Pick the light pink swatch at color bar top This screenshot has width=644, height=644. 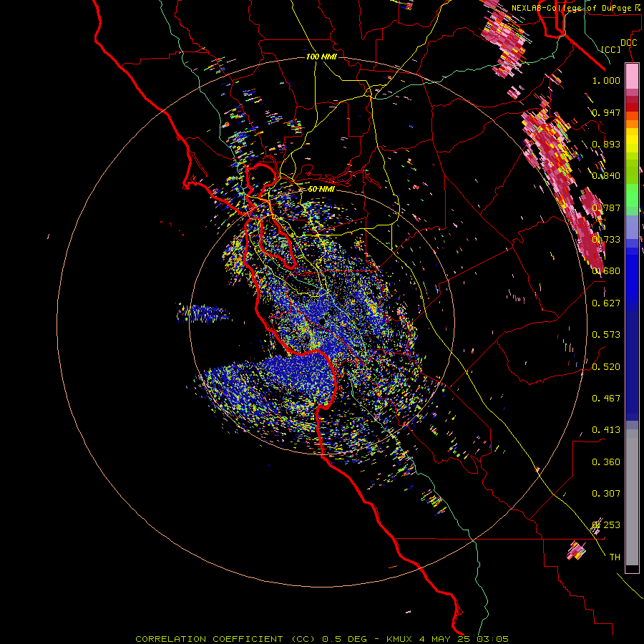632,76
